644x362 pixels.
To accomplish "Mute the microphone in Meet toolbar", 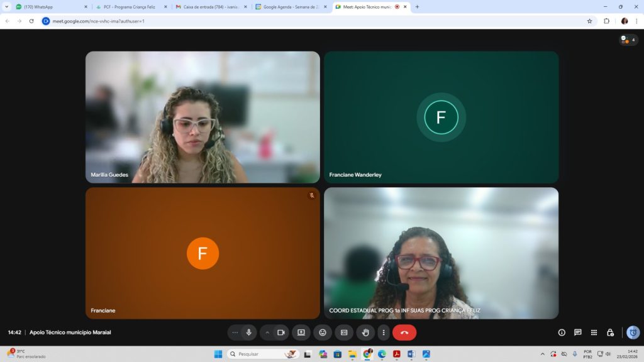I will pyautogui.click(x=249, y=332).
